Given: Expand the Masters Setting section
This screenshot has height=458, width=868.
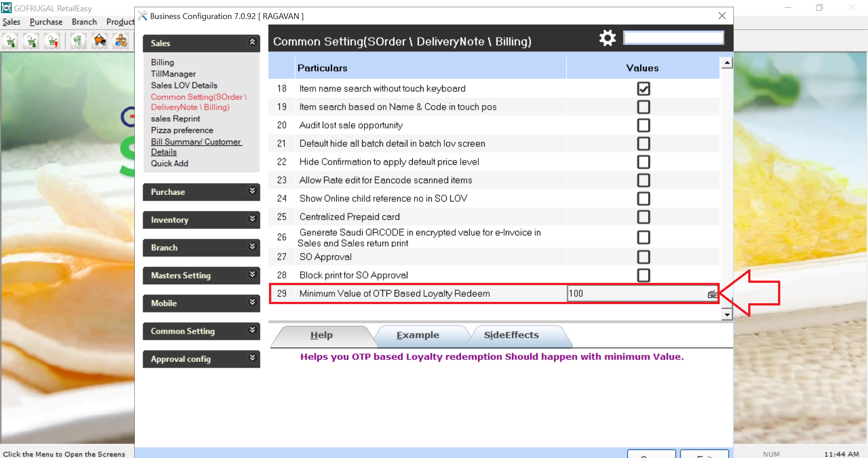Looking at the screenshot, I should (252, 275).
